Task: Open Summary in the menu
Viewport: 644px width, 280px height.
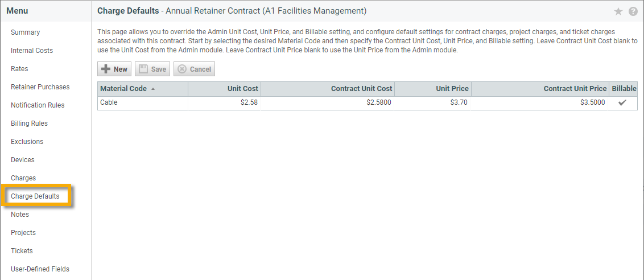Action: [x=26, y=32]
